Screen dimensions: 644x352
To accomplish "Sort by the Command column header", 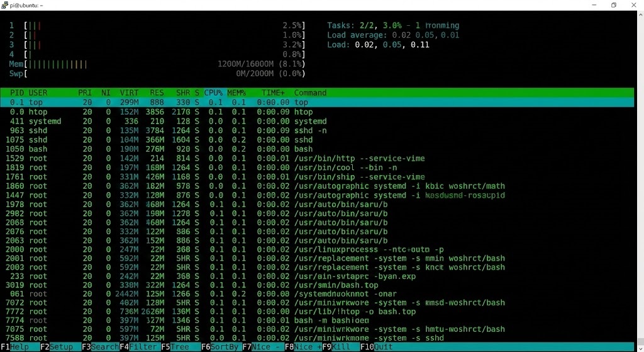I will pyautogui.click(x=310, y=93).
